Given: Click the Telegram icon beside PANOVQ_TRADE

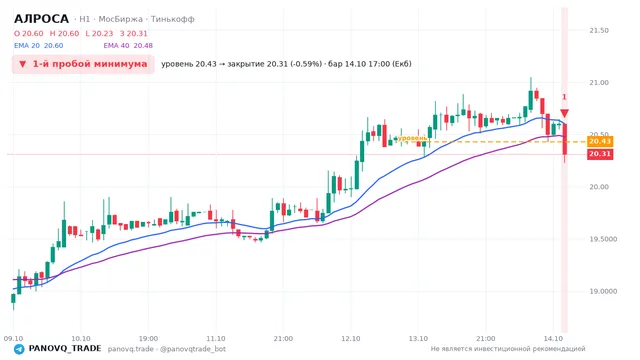Looking at the screenshot, I should click(x=19, y=349).
